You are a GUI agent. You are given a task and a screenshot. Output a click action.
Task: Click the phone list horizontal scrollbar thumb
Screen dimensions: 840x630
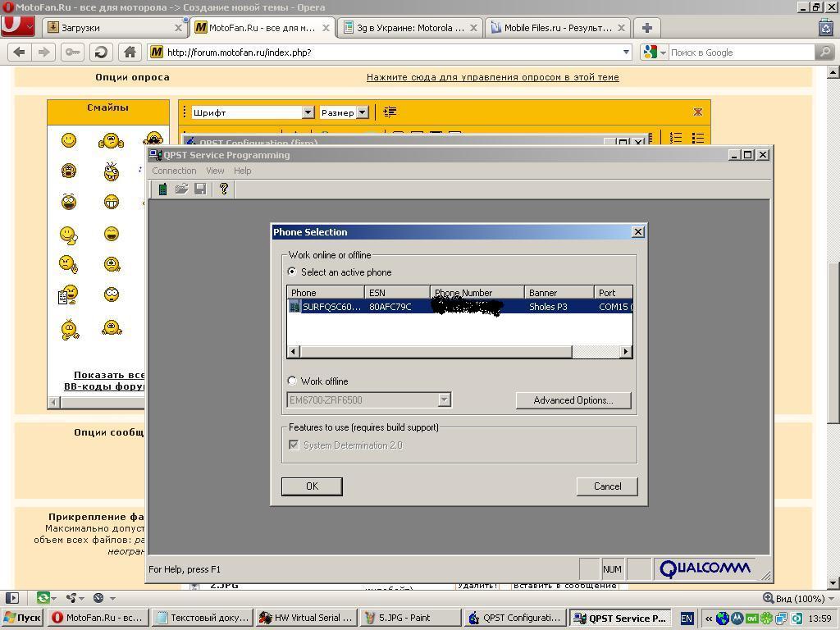click(x=436, y=351)
